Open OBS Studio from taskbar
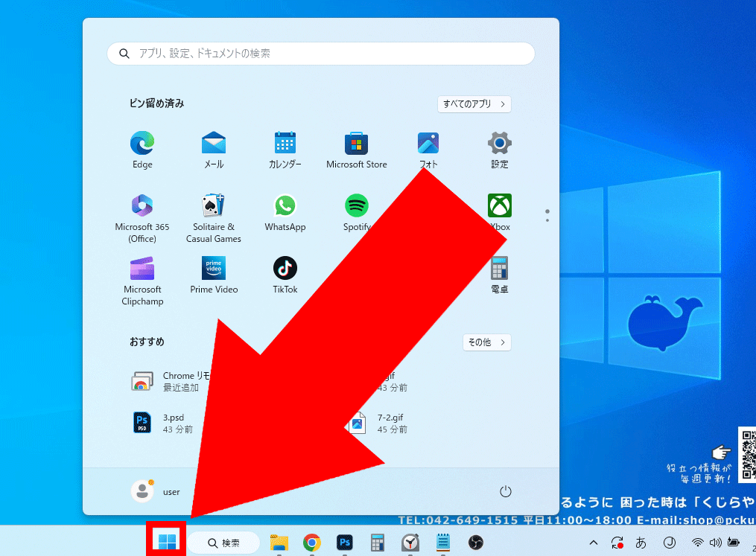 click(476, 543)
